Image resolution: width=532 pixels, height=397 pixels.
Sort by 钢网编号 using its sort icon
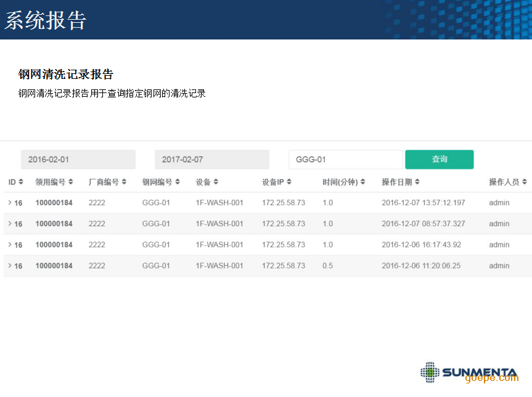[178, 182]
